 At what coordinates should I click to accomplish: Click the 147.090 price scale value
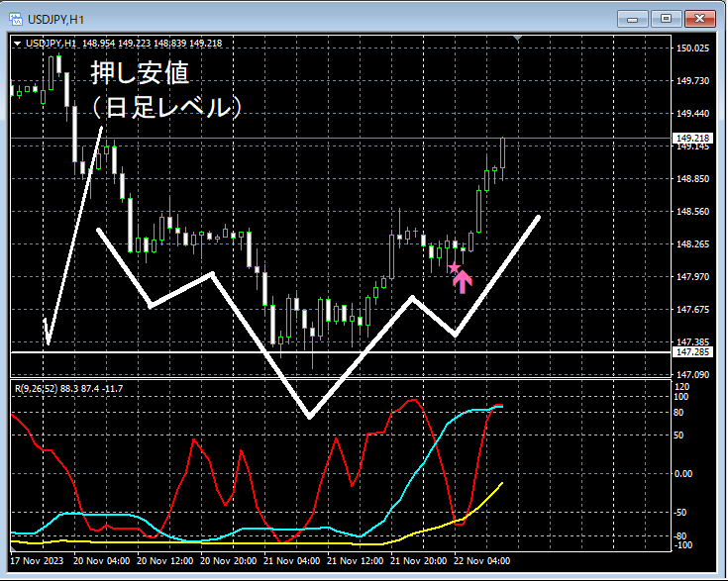point(692,374)
